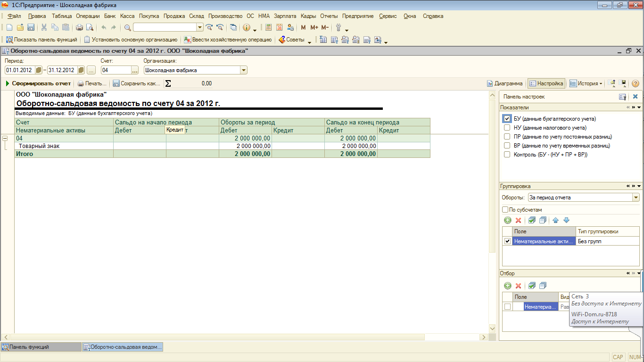This screenshot has height=362, width=644.
Task: Click the period ellipsis selection button
Action: (x=91, y=70)
